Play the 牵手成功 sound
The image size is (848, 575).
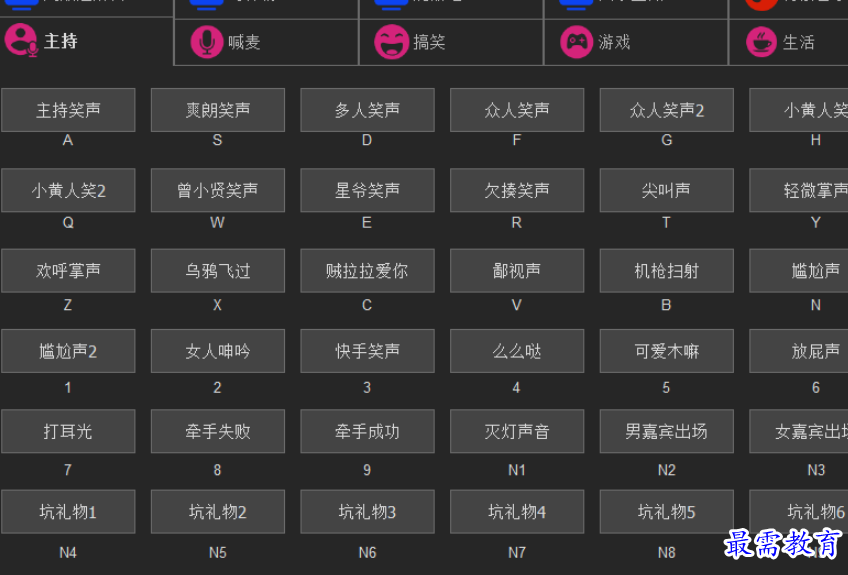tap(367, 431)
